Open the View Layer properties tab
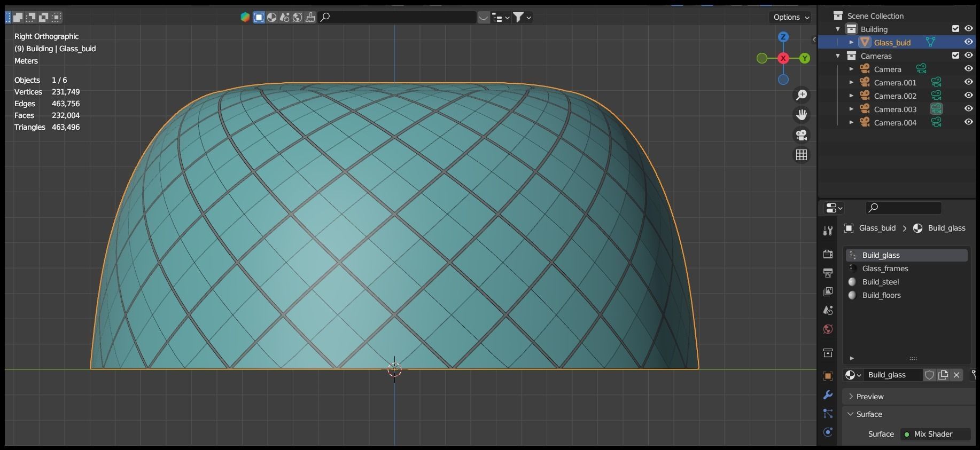 point(828,291)
